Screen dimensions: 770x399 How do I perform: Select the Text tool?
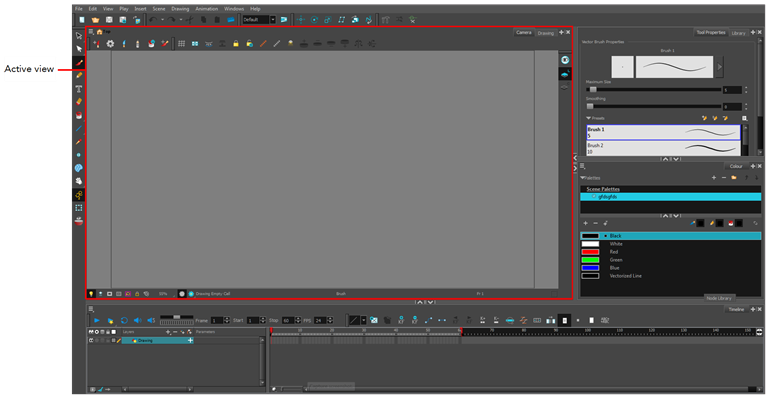point(79,89)
